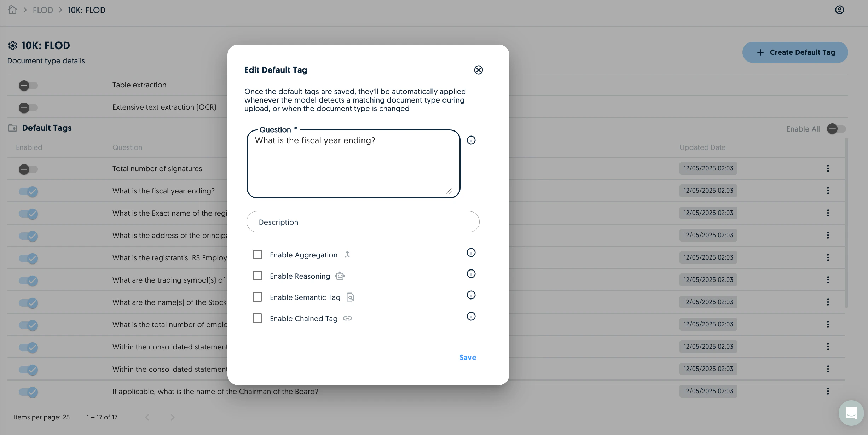Disable the Exact name of registrant toggle
The width and height of the screenshot is (868, 435).
point(28,214)
